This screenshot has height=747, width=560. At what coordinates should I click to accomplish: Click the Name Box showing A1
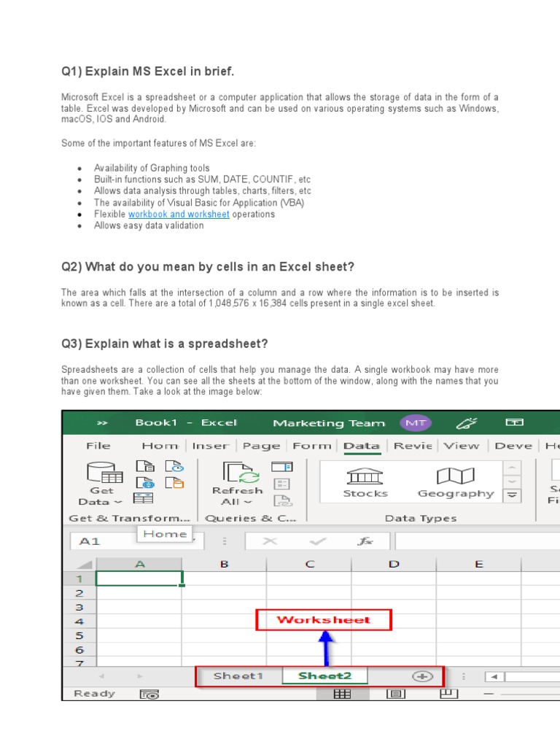click(137, 541)
